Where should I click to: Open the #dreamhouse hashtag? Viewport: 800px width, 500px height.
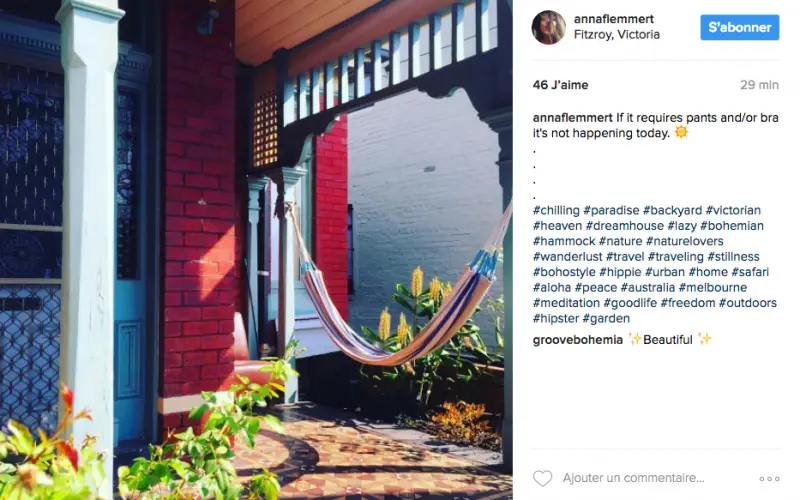click(x=624, y=226)
